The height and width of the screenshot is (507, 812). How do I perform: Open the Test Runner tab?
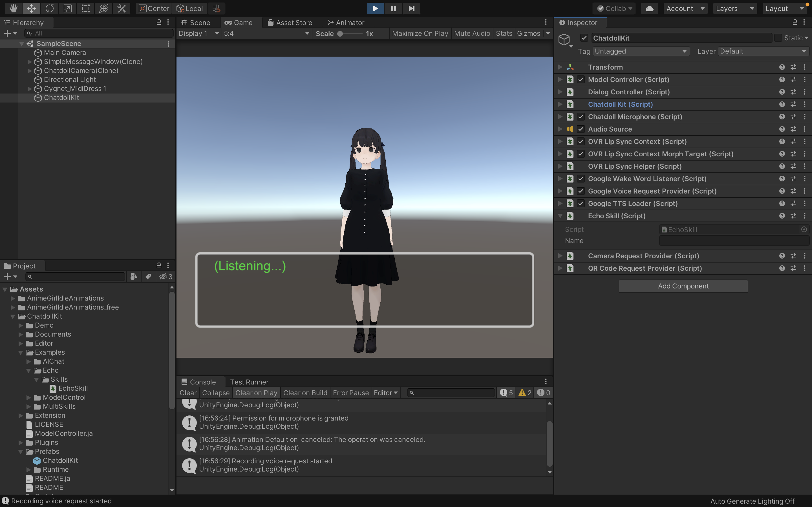coord(249,382)
